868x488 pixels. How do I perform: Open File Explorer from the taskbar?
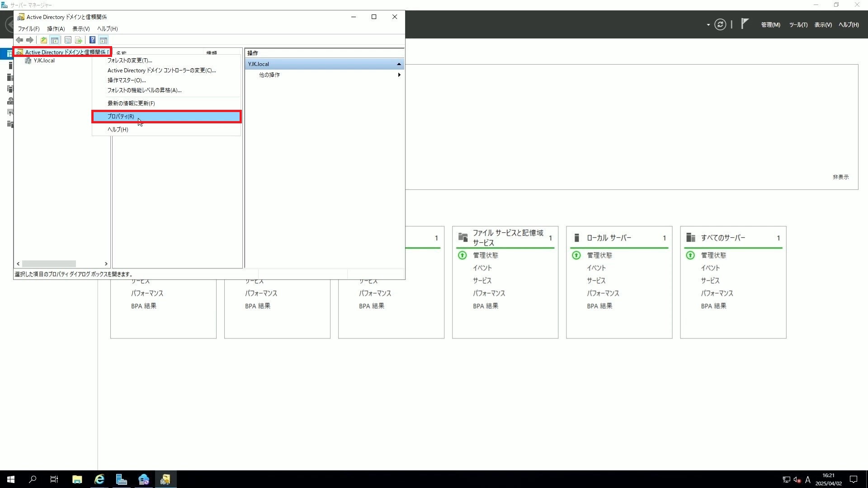(77, 479)
